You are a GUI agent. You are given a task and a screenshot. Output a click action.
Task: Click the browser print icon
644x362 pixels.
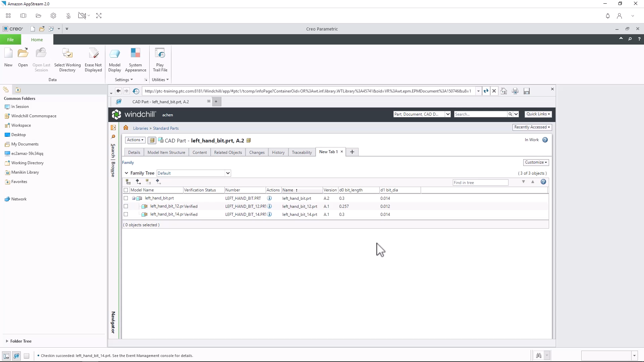515,91
